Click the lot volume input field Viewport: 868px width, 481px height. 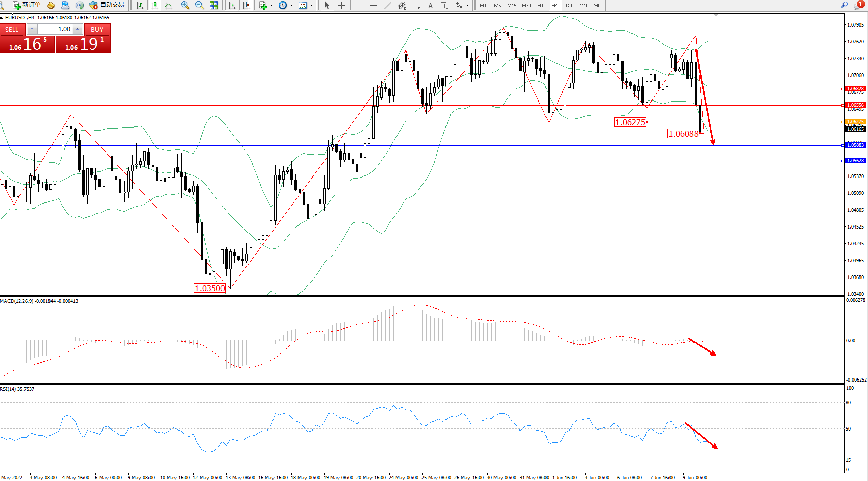pyautogui.click(x=56, y=29)
